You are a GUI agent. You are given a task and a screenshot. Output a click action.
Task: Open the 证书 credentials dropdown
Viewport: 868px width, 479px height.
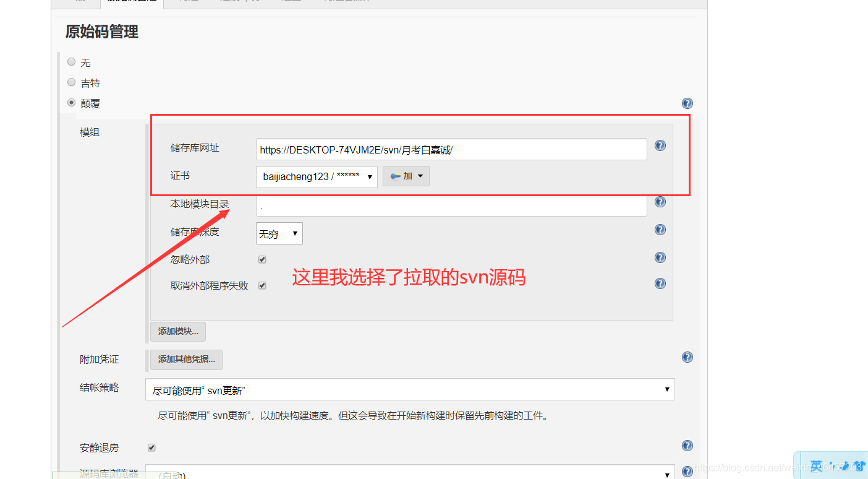click(x=317, y=176)
